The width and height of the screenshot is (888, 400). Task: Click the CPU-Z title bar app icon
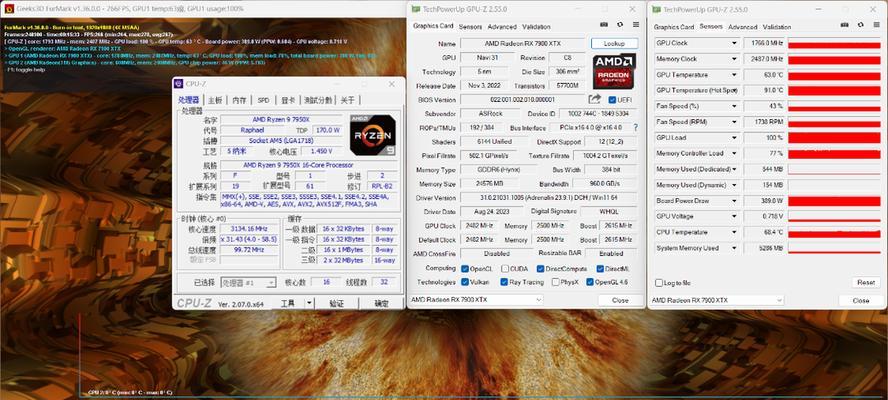pyautogui.click(x=178, y=84)
